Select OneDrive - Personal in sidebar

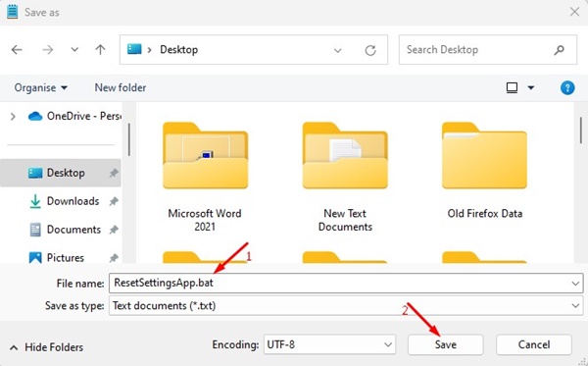pyautogui.click(x=74, y=116)
